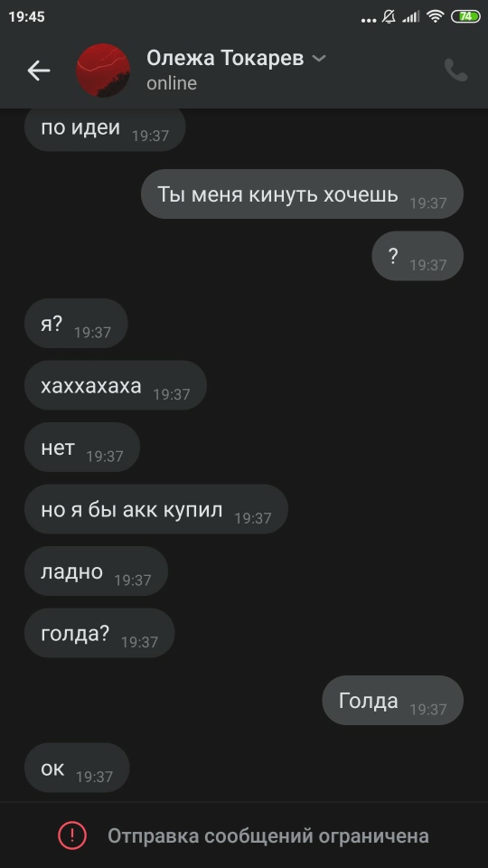
Task: Tap 'Отправка сообщений ограничена' notice
Action: (267, 835)
